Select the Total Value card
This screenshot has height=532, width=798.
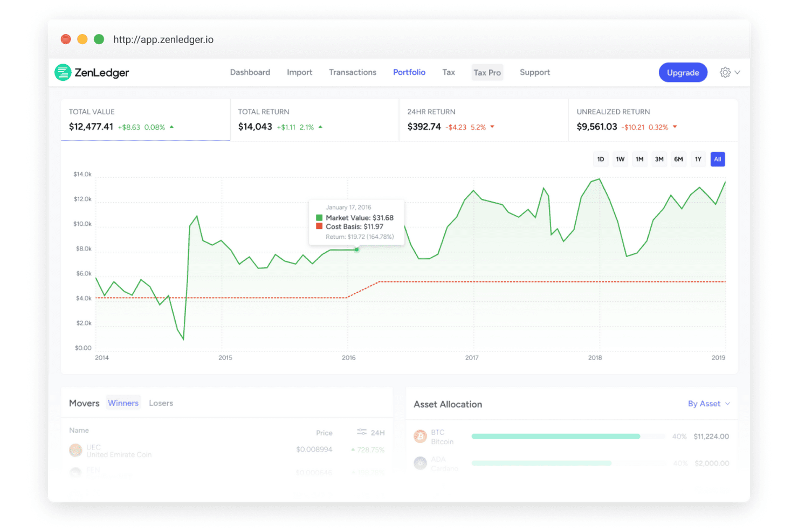coord(146,120)
